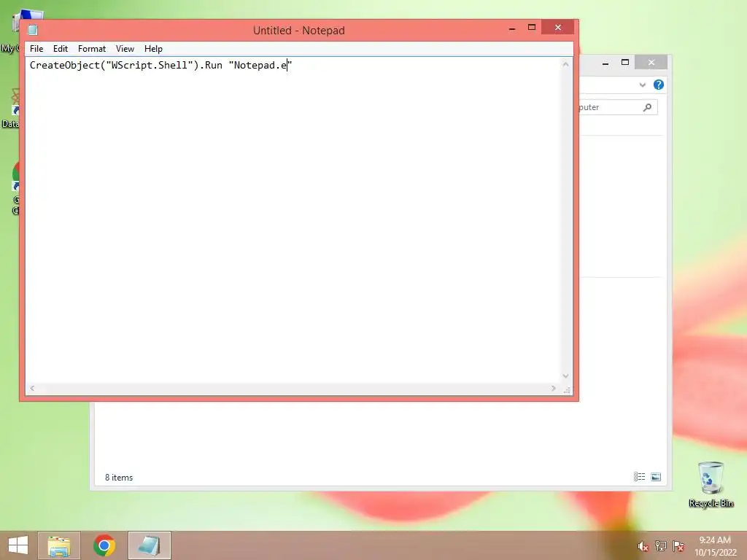
Task: Click the word WScript.Shell in the code
Action: click(x=149, y=65)
